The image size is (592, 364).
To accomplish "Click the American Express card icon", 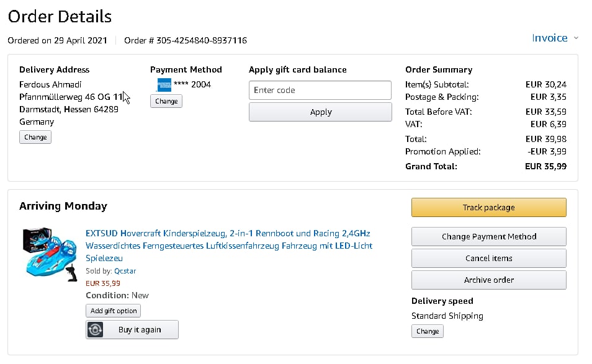I will click(x=164, y=85).
